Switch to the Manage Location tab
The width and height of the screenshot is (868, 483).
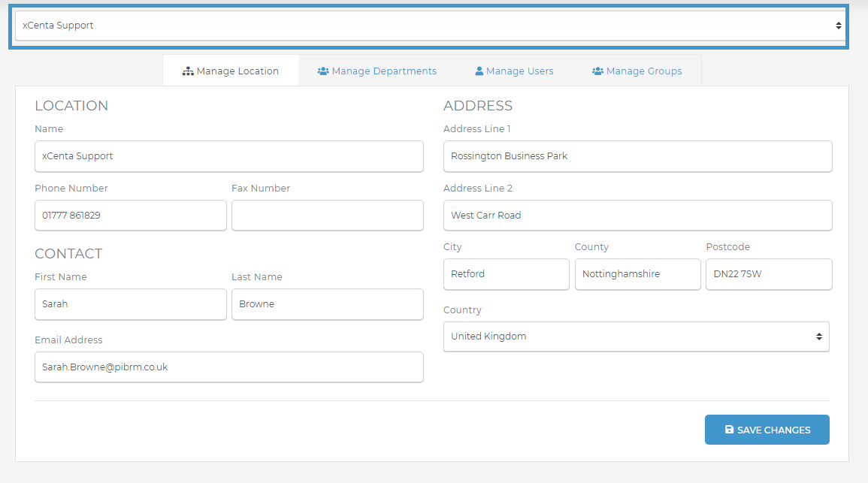(x=231, y=71)
